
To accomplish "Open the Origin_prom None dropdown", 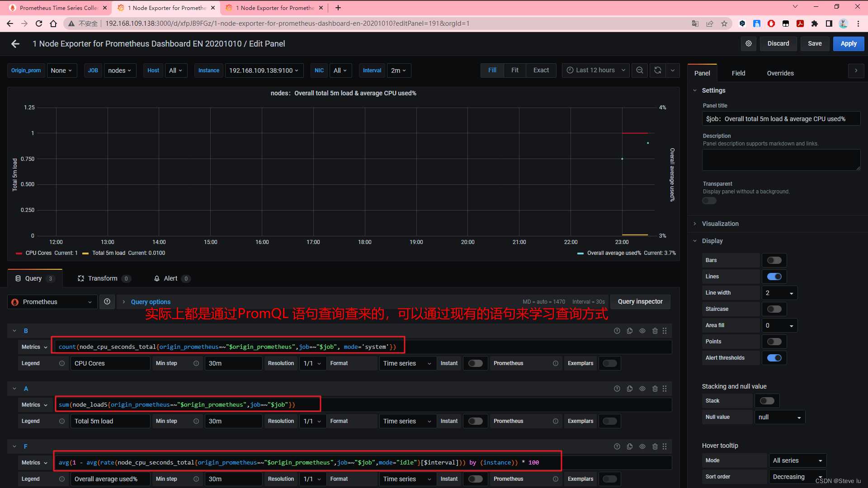I will click(61, 70).
